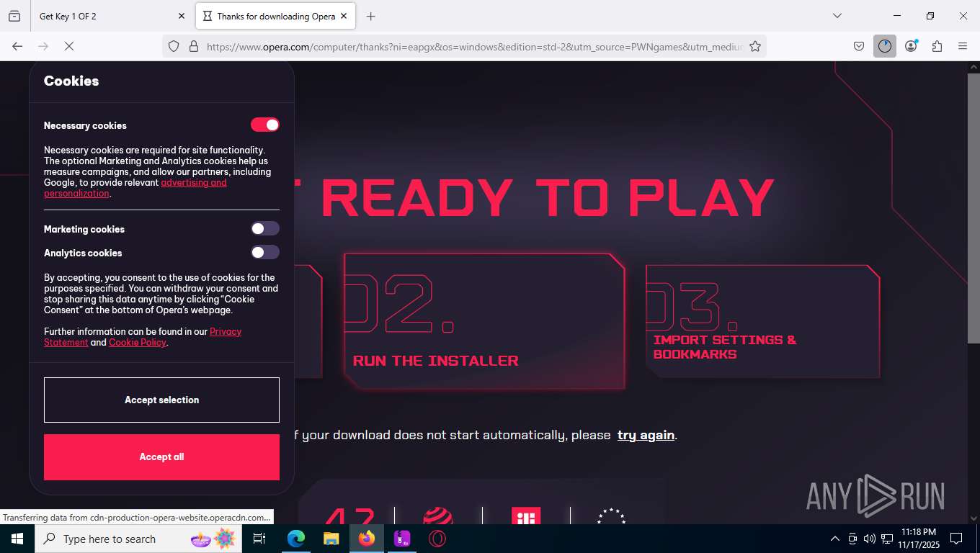Open the downloads progress panel
980x553 pixels.
coord(885,46)
